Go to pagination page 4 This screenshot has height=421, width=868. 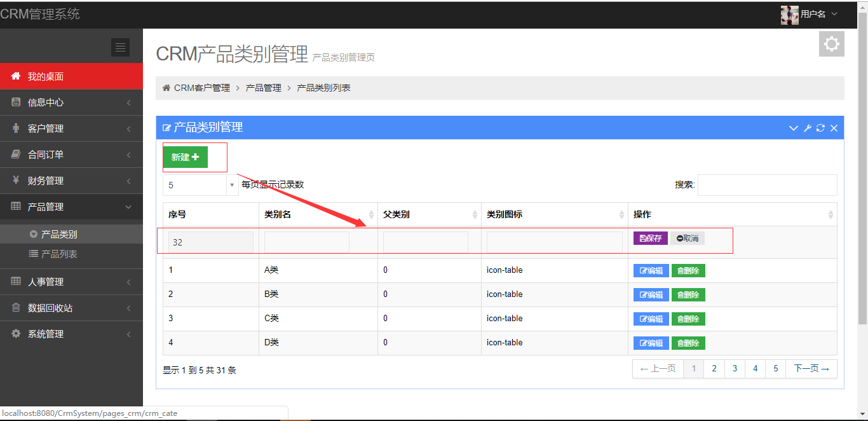(x=756, y=369)
